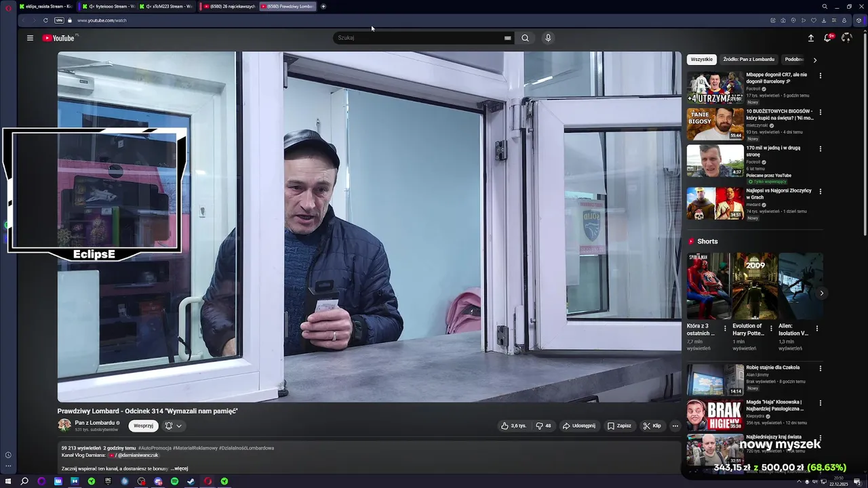Show more filter chips with right arrow

(x=815, y=60)
